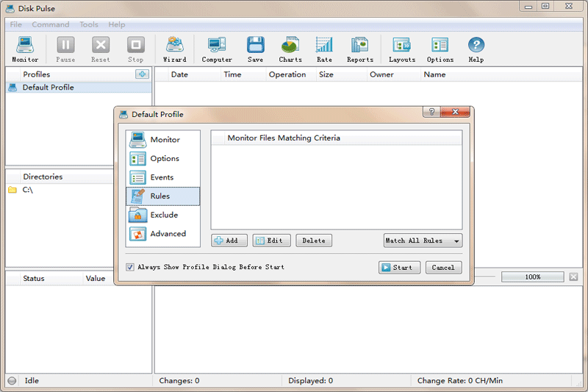The width and height of the screenshot is (588, 392).
Task: Click the Start button in the dialog
Action: pyautogui.click(x=399, y=268)
